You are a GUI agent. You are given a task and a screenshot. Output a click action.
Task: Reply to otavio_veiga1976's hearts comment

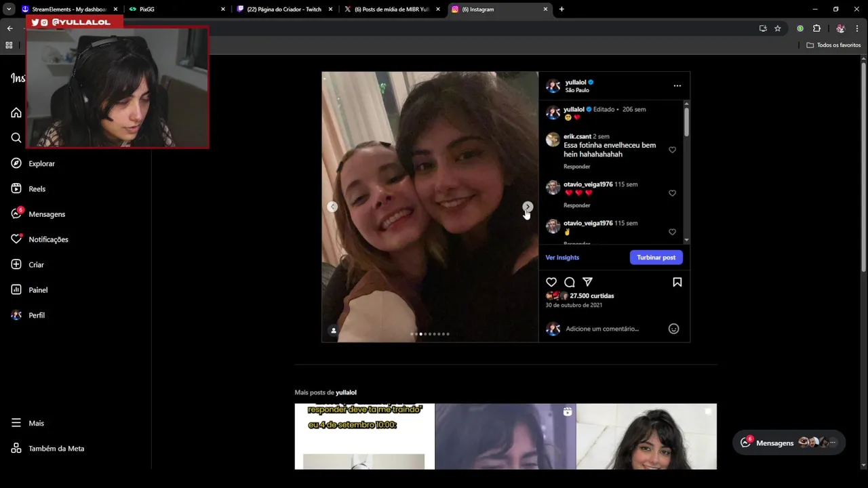[x=576, y=205]
